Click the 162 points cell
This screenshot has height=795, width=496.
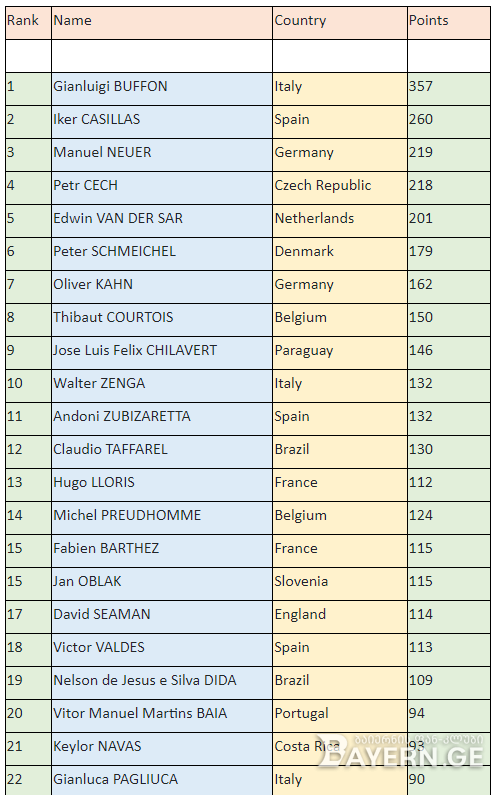[x=449, y=286]
